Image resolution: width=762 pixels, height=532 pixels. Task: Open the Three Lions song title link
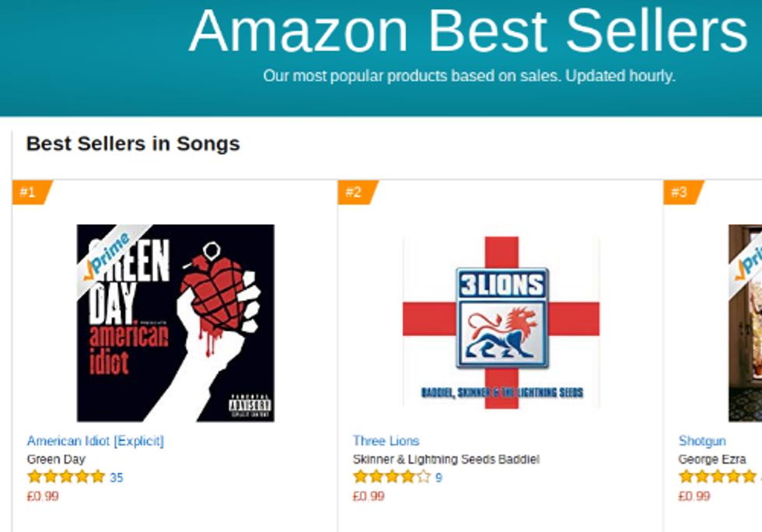(x=386, y=441)
